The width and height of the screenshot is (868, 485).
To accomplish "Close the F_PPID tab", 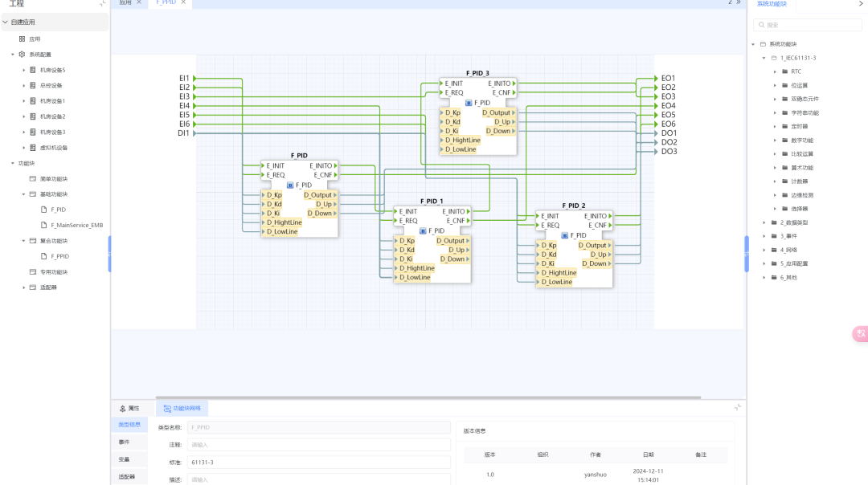I will tap(183, 2).
